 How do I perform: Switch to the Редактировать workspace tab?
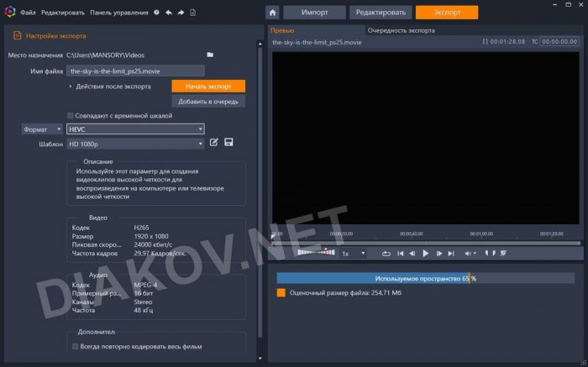click(x=381, y=13)
